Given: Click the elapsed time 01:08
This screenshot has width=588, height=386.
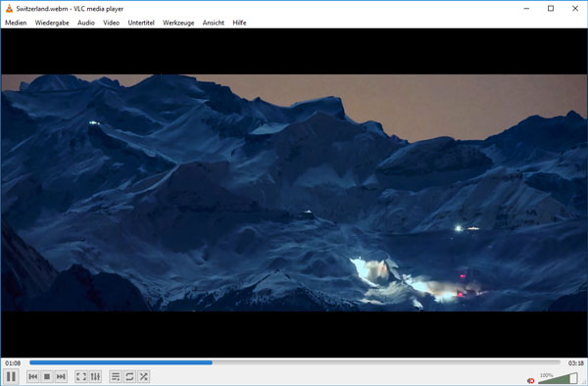Looking at the screenshot, I should pos(13,363).
